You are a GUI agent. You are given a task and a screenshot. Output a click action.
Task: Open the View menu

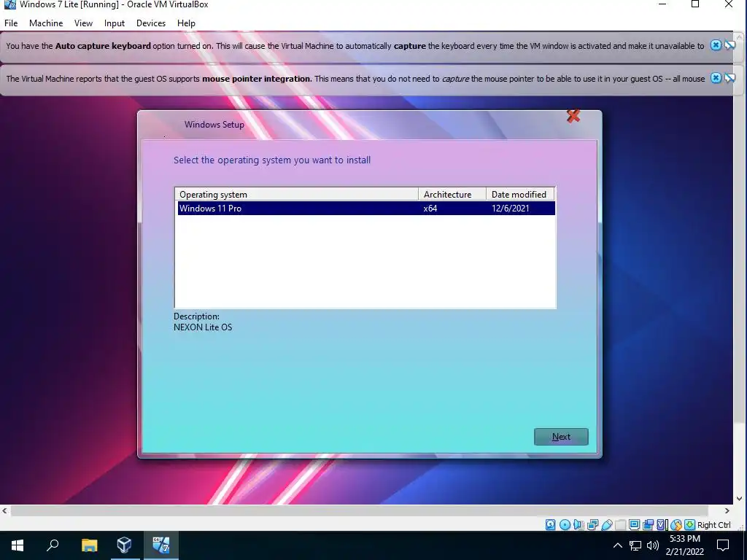click(x=83, y=23)
